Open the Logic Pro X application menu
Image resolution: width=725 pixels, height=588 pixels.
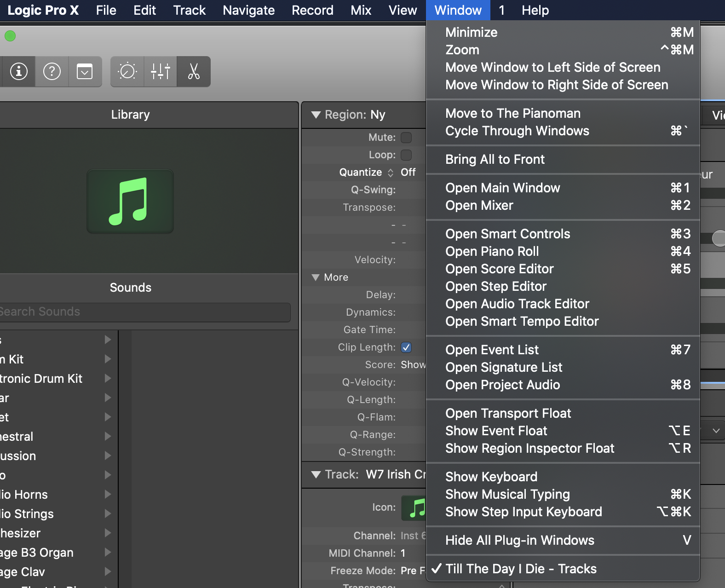(x=43, y=10)
